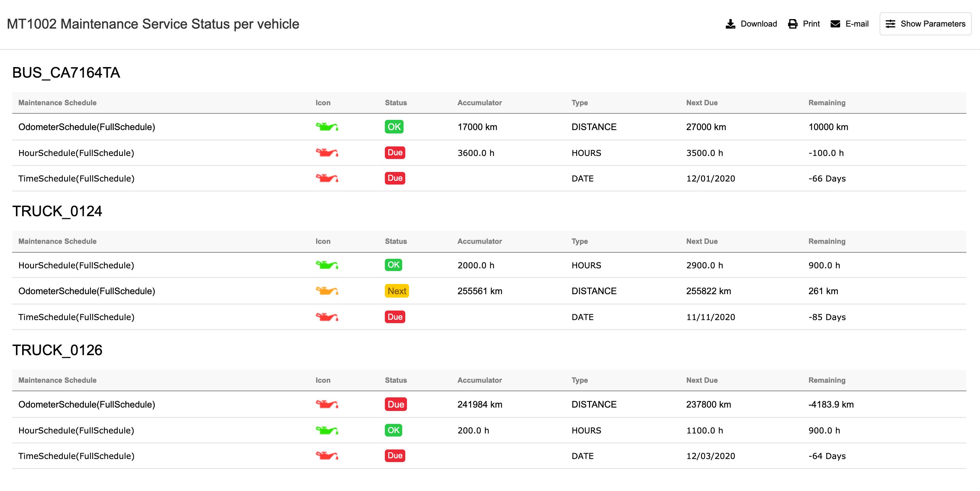980x491 pixels.
Task: Click Due badge in BUS_CA7164TA TimeSchedule row
Action: point(395,178)
